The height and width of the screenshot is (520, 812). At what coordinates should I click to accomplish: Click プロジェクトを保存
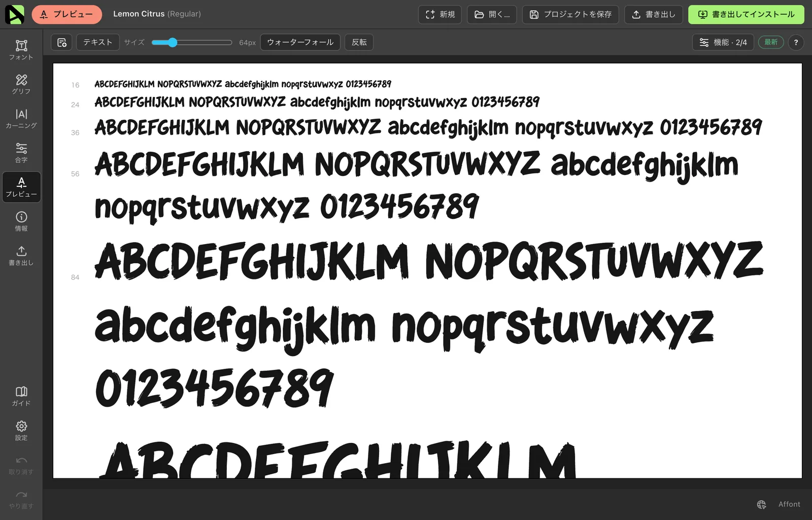click(570, 14)
